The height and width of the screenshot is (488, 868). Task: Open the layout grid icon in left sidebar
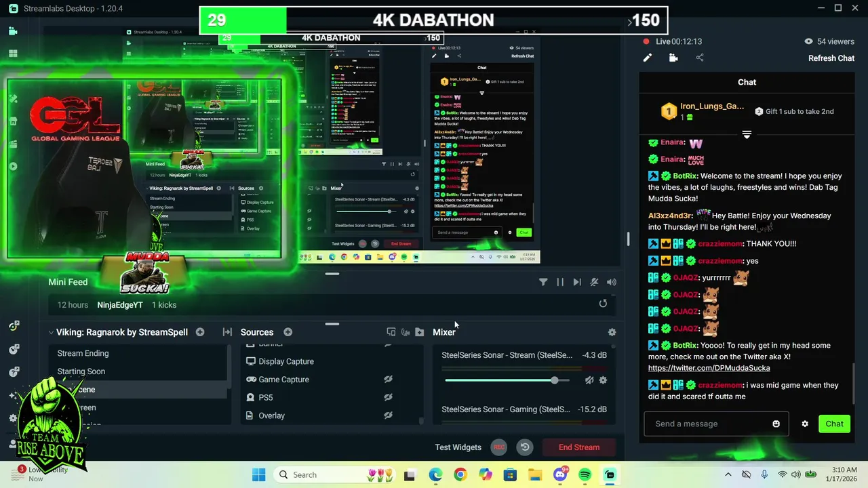tap(13, 54)
